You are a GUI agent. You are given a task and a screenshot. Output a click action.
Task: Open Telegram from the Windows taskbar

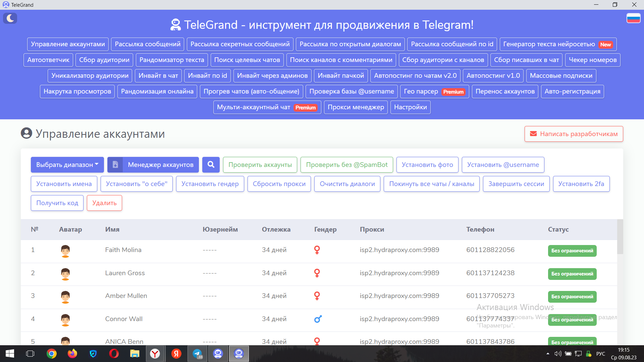pyautogui.click(x=197, y=354)
